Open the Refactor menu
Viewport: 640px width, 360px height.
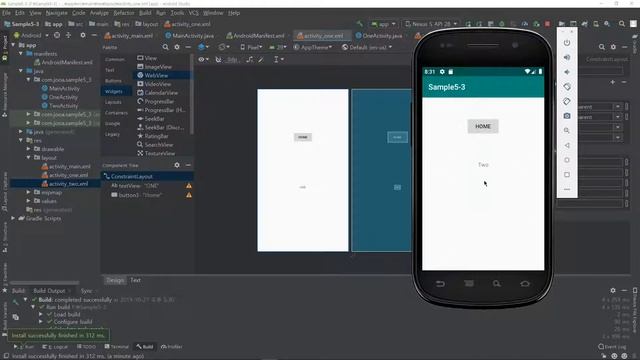click(124, 13)
